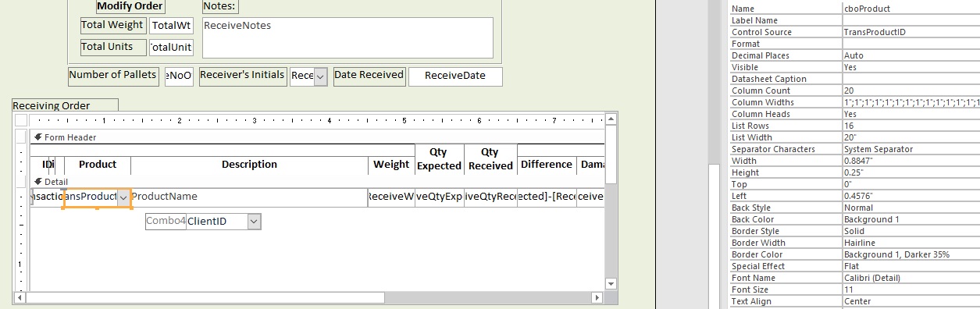
Task: Click the Modify Order button
Action: coord(130,6)
